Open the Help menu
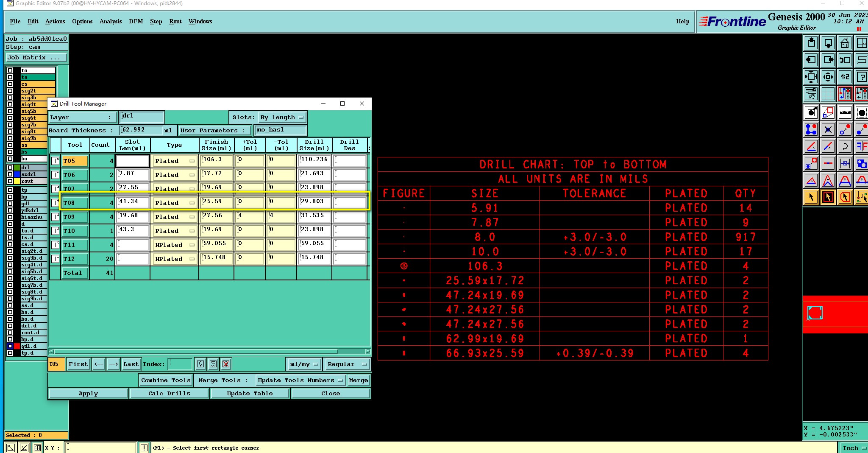Viewport: 868px width, 453px height. pyautogui.click(x=683, y=21)
